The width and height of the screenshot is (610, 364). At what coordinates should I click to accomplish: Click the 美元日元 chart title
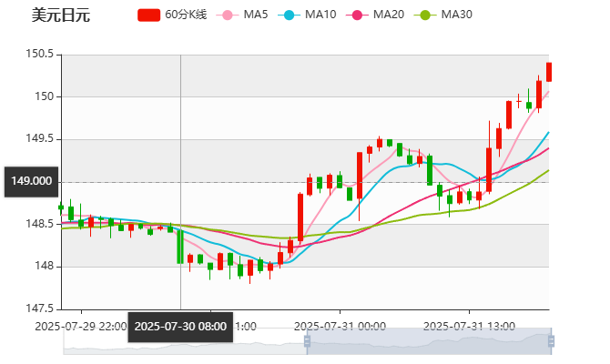coord(61,15)
